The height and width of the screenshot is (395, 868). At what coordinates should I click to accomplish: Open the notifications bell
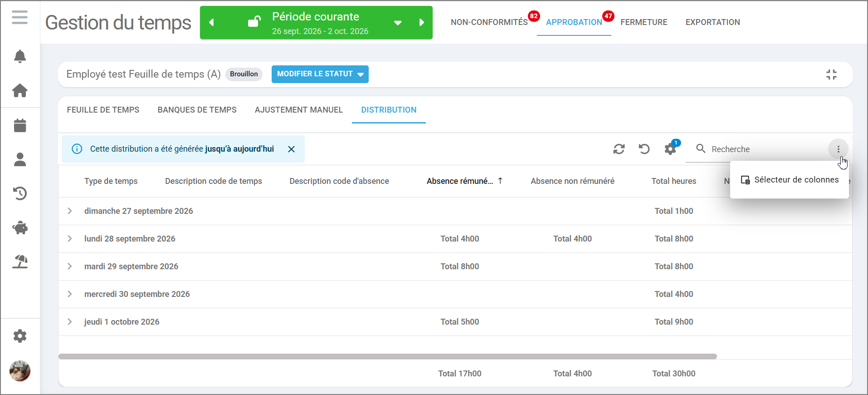tap(20, 56)
